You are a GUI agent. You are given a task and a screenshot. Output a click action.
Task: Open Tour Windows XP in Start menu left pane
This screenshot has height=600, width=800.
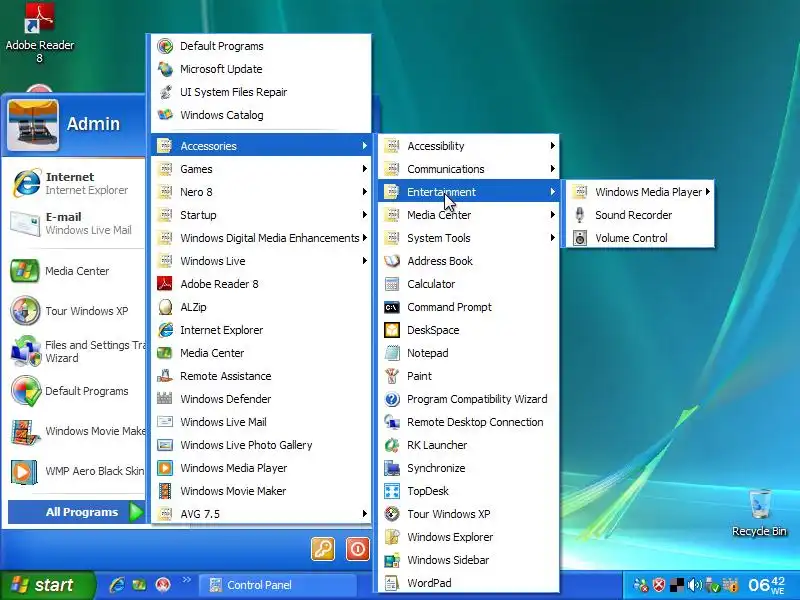(x=74, y=311)
